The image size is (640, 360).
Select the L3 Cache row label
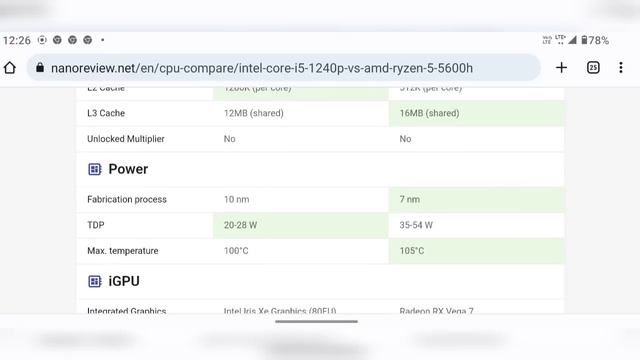click(106, 113)
